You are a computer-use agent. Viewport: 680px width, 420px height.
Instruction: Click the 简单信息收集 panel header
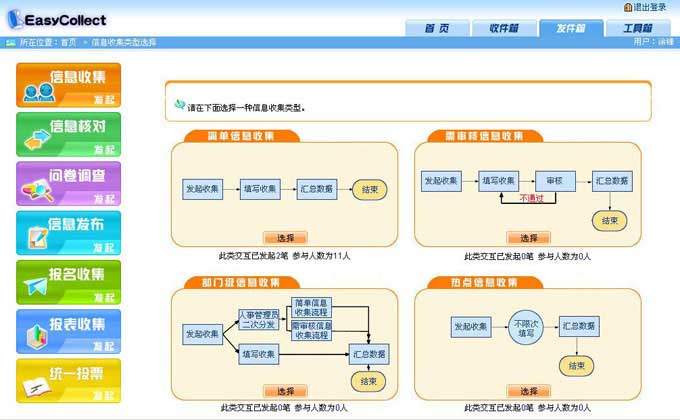pyautogui.click(x=241, y=136)
